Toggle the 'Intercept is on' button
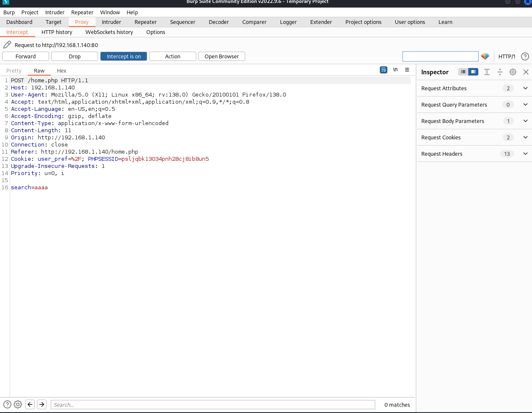Viewport: 532px width, 413px height. pos(124,56)
